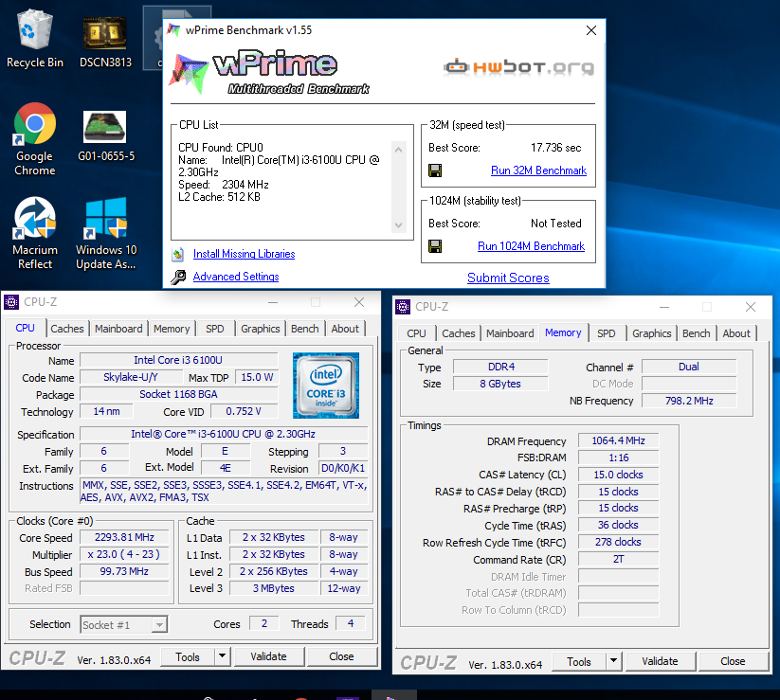Switch to Caches tab in right CPU-Z

pyautogui.click(x=459, y=333)
